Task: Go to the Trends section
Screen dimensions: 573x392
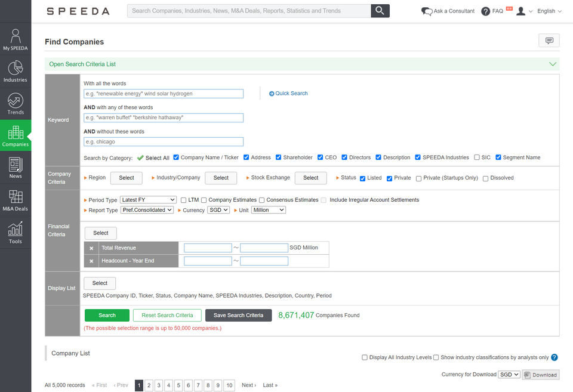Action: 16,103
